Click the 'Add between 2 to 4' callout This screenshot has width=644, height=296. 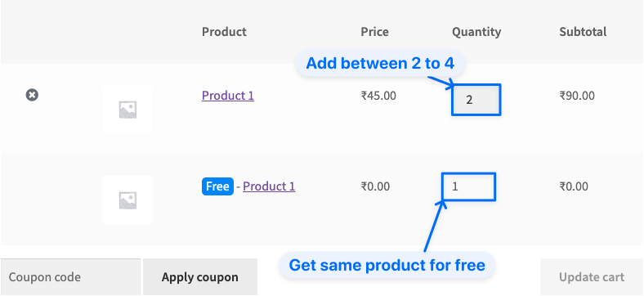point(380,63)
